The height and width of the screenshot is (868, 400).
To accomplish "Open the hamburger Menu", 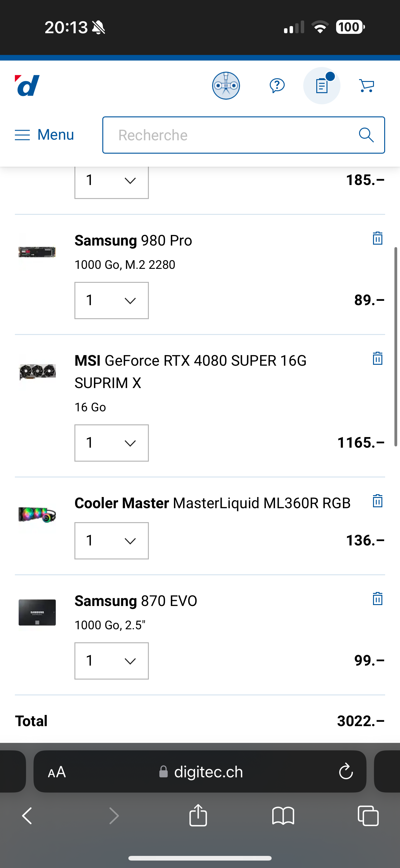I will point(44,135).
